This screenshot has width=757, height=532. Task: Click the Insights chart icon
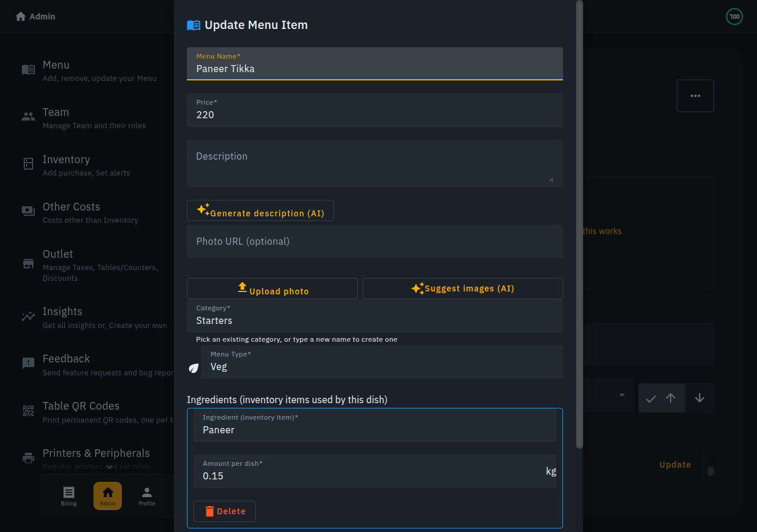(28, 316)
